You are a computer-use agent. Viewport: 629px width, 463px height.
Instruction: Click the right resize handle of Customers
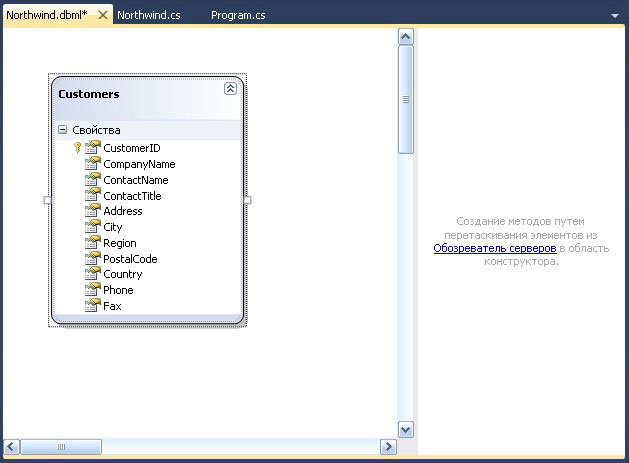point(248,200)
